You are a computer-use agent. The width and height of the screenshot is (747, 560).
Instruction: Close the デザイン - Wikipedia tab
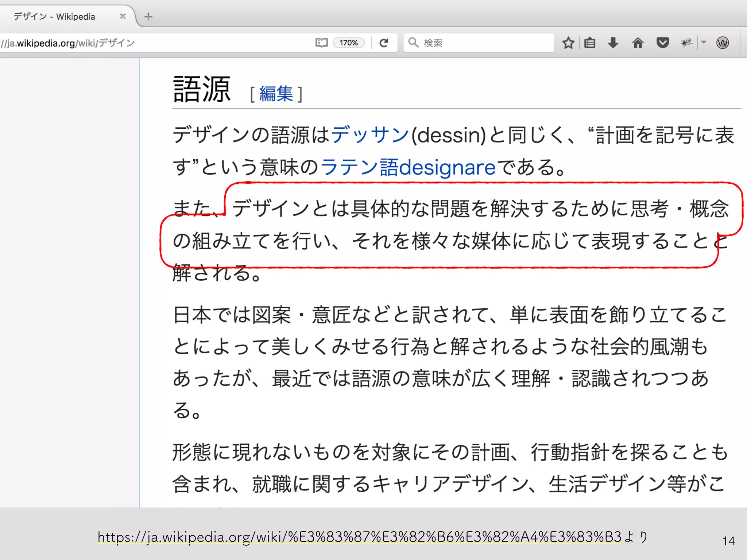click(x=123, y=16)
